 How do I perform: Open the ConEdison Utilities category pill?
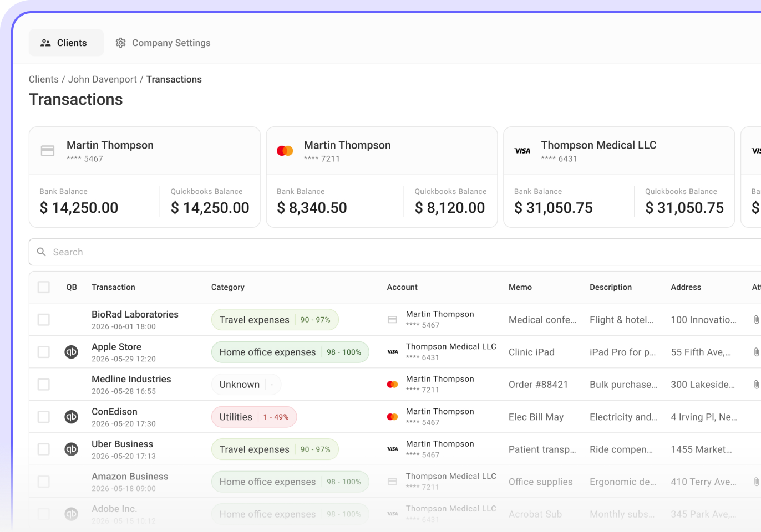tap(254, 417)
